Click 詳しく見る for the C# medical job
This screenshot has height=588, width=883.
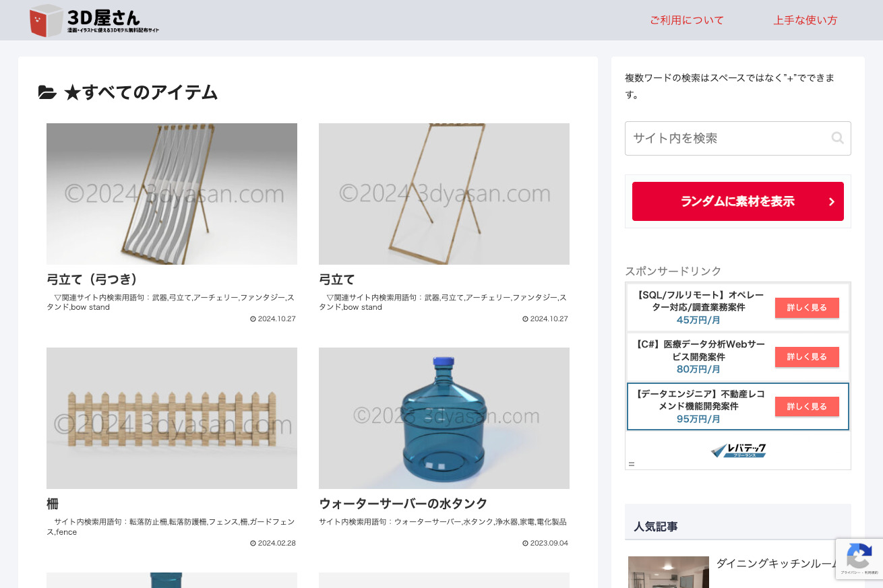807,357
